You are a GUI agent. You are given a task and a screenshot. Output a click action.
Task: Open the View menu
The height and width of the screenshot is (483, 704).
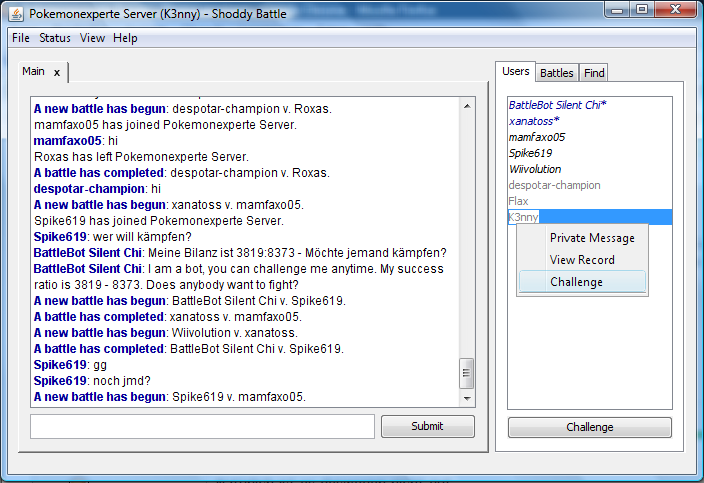click(92, 38)
